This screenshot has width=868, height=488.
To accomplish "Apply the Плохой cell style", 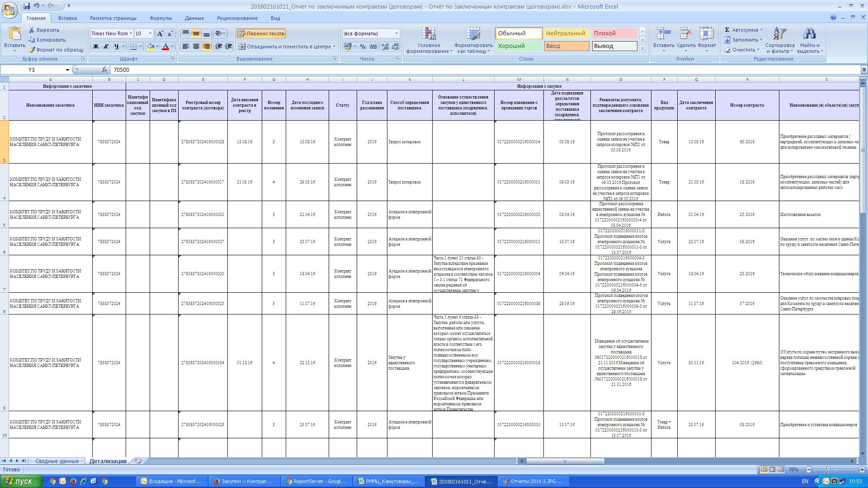I will pyautogui.click(x=614, y=33).
